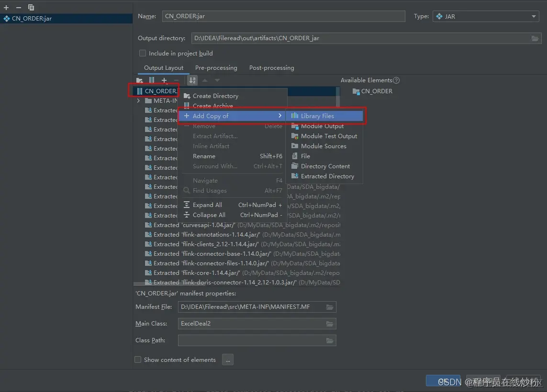Click the move down arrow in toolbar
The width and height of the screenshot is (547, 392).
[217, 80]
